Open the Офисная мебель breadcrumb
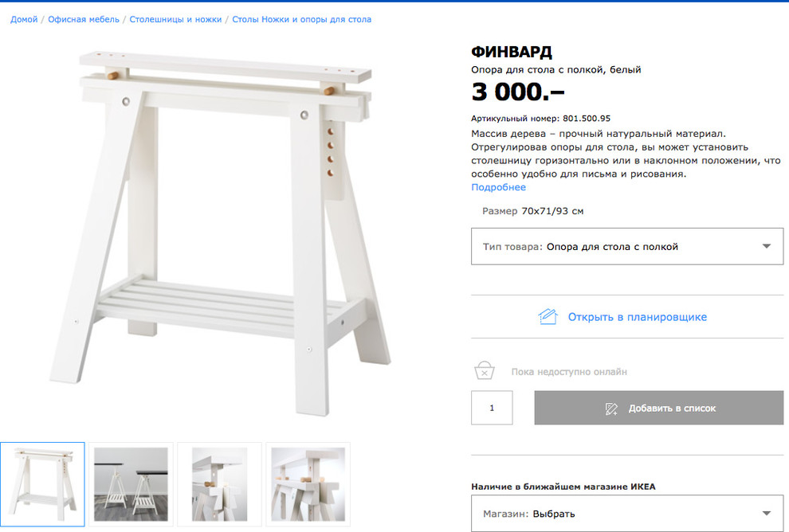Viewport: 789px width, 532px height. [x=84, y=19]
